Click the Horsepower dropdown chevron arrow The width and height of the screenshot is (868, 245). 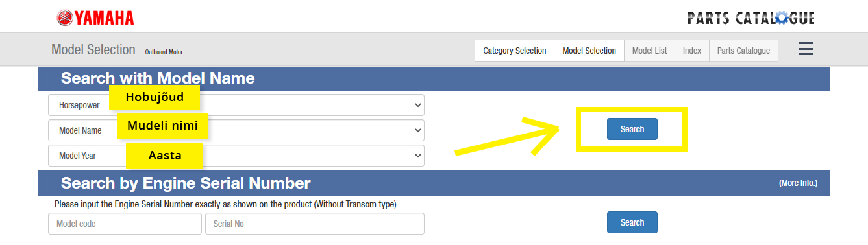click(x=417, y=104)
